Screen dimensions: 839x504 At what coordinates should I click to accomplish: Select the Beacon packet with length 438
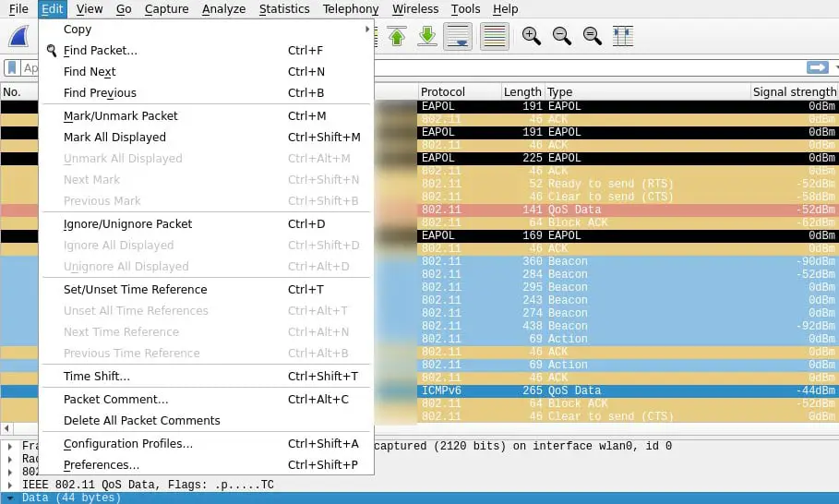coord(628,326)
